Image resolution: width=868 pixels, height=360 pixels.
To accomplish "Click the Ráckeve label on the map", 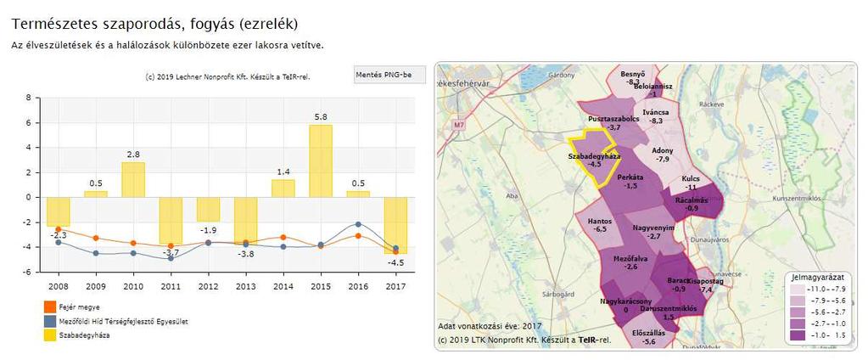I will (713, 104).
